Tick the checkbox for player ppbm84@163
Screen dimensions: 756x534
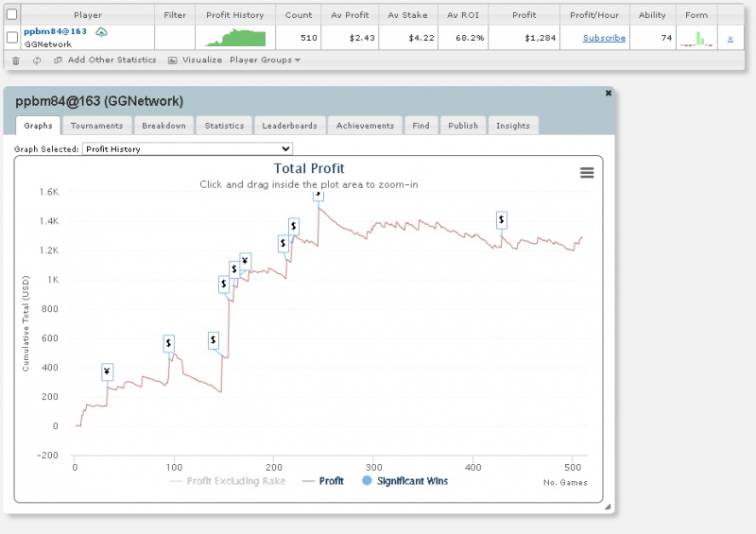[12, 38]
